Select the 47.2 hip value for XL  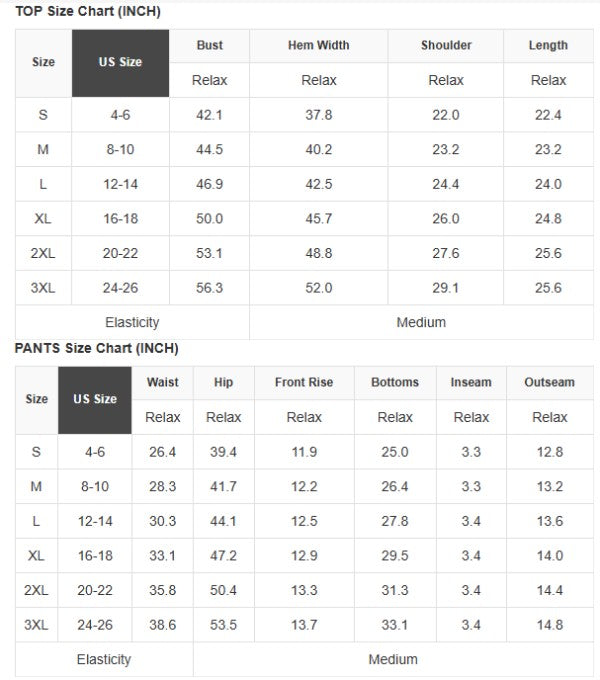tap(223, 556)
